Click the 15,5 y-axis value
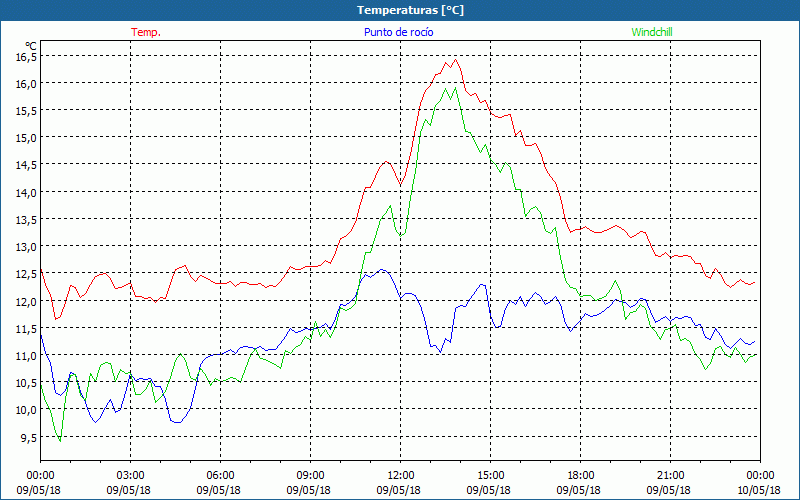Viewport: 800px width, 500px height. click(x=26, y=111)
